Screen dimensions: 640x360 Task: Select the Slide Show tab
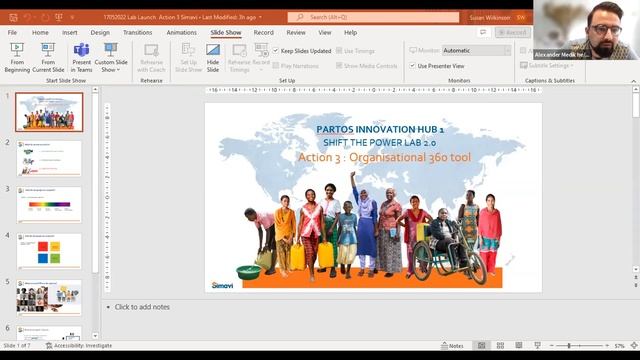pos(226,32)
